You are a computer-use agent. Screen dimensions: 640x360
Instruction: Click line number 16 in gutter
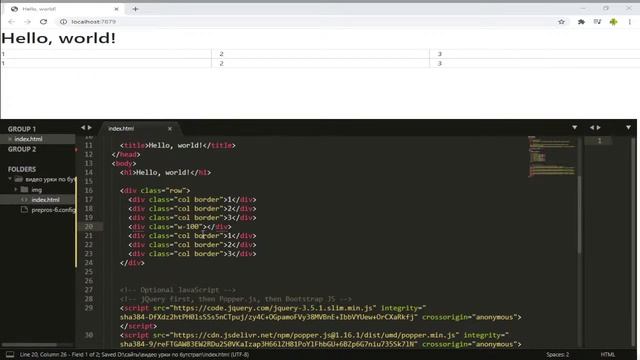click(x=89, y=191)
